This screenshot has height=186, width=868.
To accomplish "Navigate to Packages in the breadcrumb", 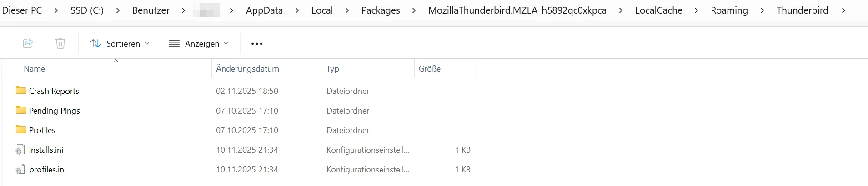I will pyautogui.click(x=381, y=10).
